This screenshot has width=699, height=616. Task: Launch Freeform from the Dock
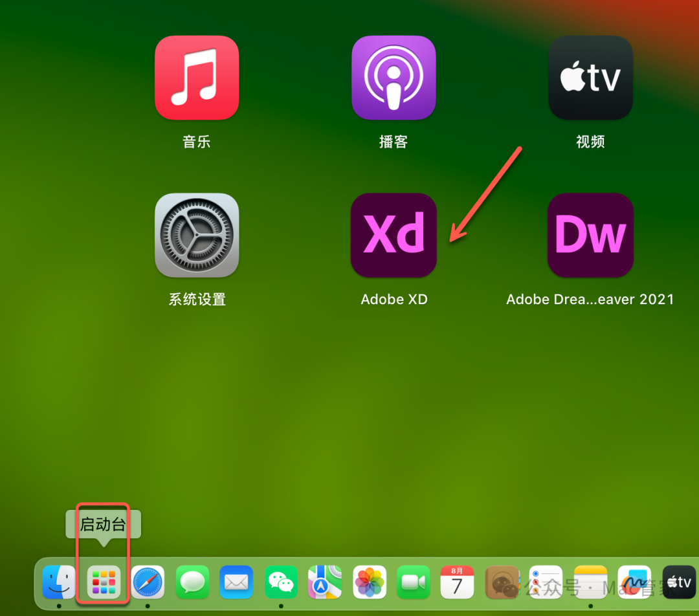[x=634, y=582]
